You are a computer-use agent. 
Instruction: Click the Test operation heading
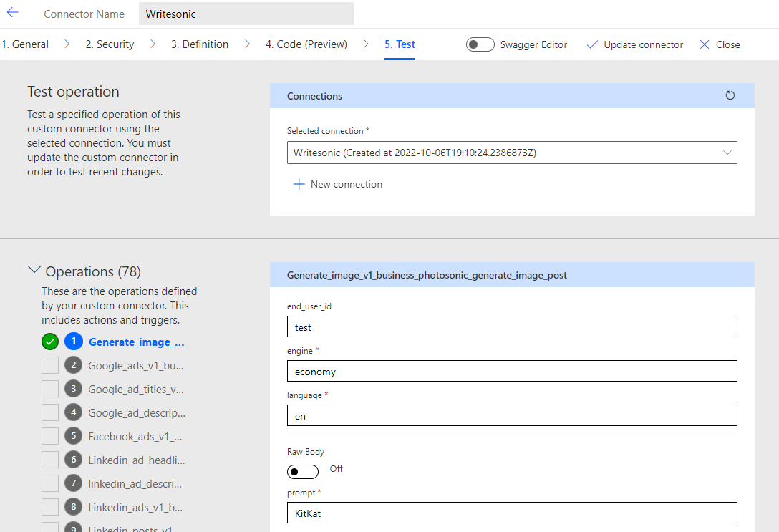(x=73, y=92)
